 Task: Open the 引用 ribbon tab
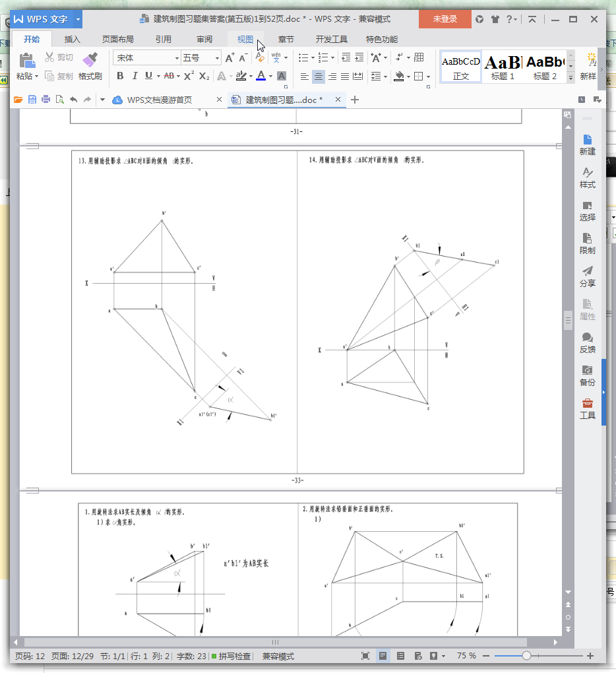click(x=163, y=39)
